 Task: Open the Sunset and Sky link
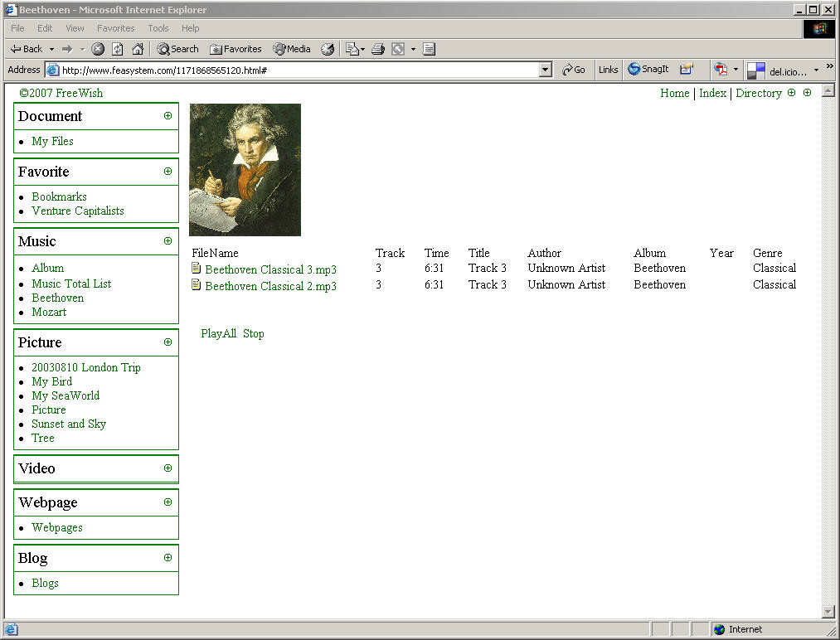pyautogui.click(x=69, y=424)
